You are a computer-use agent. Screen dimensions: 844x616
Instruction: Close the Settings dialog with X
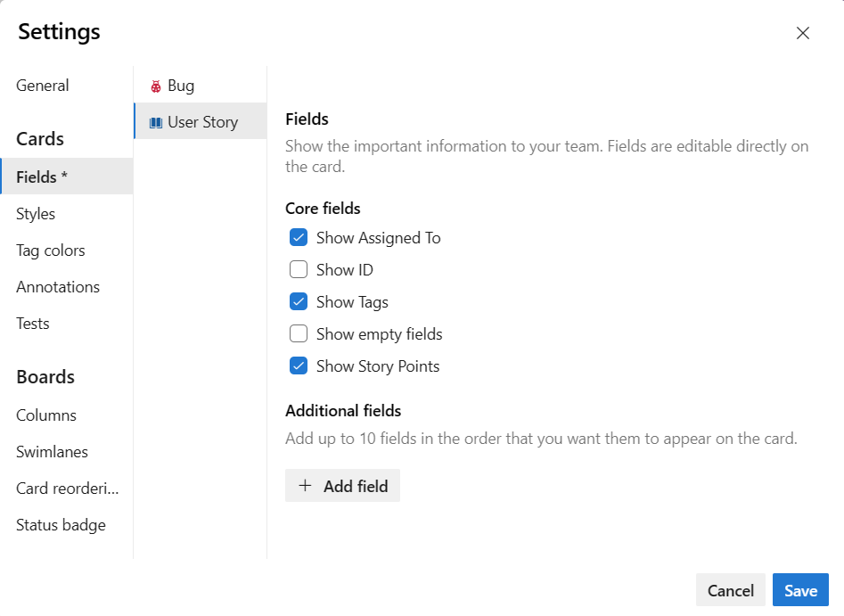[802, 33]
